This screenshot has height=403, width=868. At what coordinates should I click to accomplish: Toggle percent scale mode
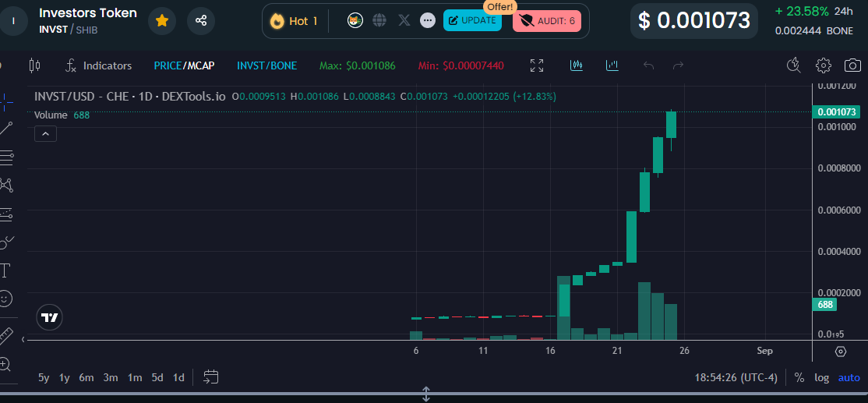click(799, 377)
